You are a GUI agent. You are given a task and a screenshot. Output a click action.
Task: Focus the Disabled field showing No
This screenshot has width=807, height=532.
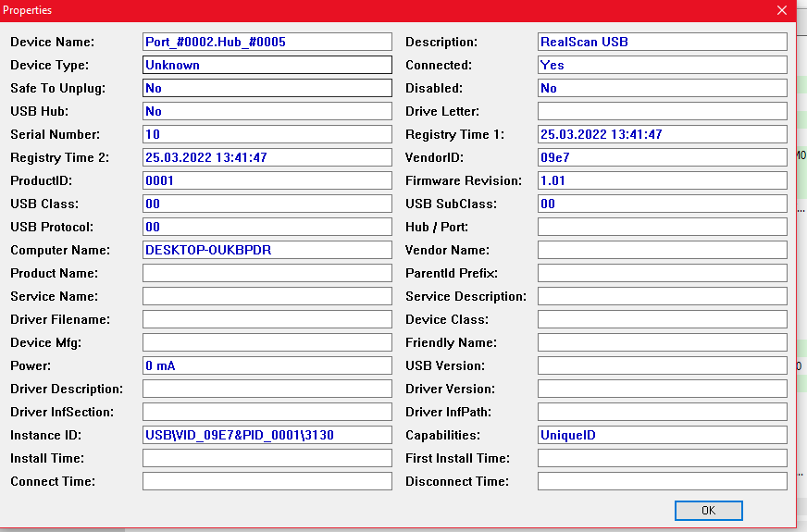point(663,88)
